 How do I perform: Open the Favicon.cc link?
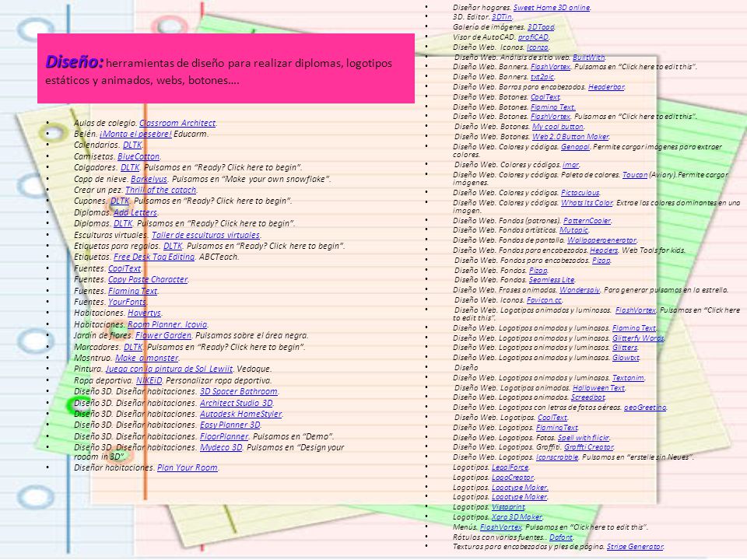coord(545,300)
